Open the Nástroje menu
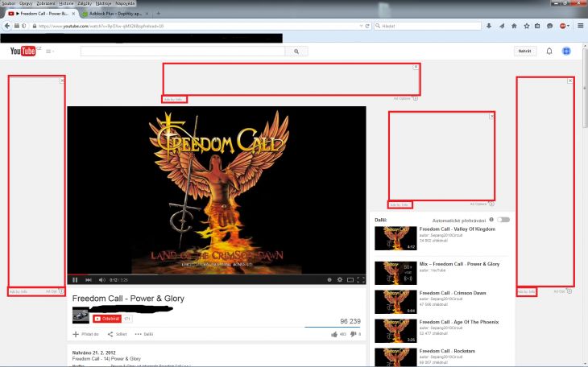This screenshot has width=588, height=367. 103,3
